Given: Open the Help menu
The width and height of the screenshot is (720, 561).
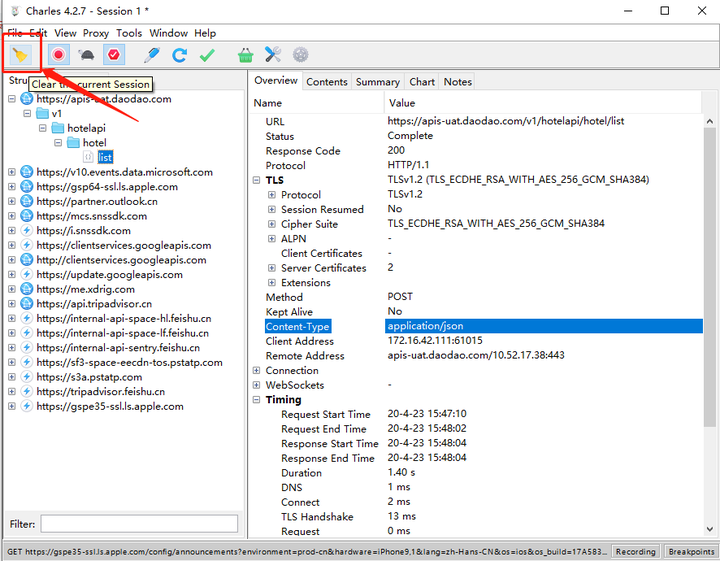Looking at the screenshot, I should (x=205, y=33).
